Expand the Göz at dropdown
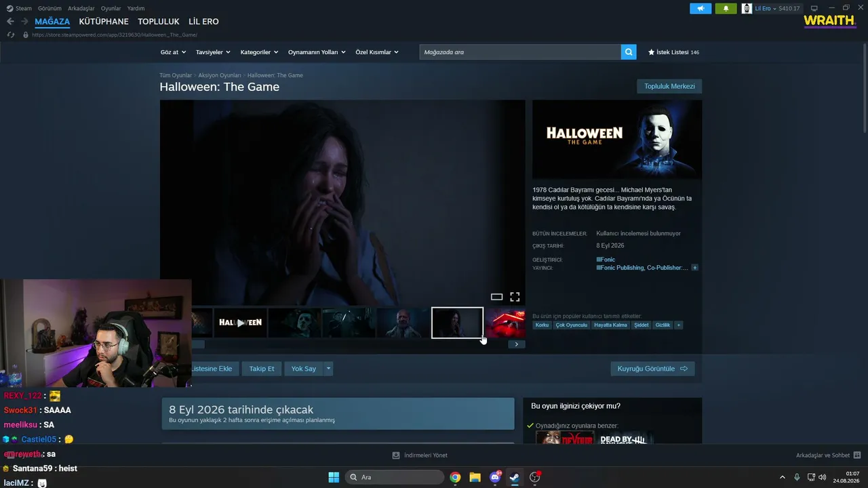The width and height of the screenshot is (868, 488). click(173, 52)
